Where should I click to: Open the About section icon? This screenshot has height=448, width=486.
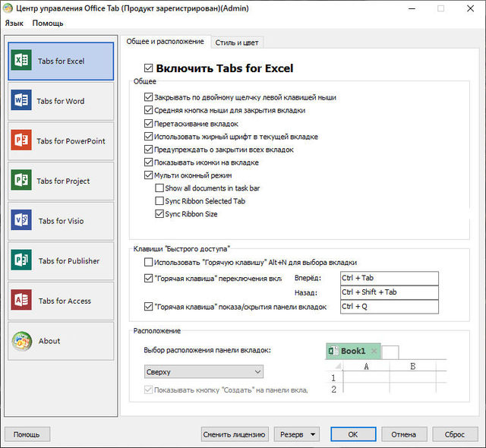click(x=21, y=341)
